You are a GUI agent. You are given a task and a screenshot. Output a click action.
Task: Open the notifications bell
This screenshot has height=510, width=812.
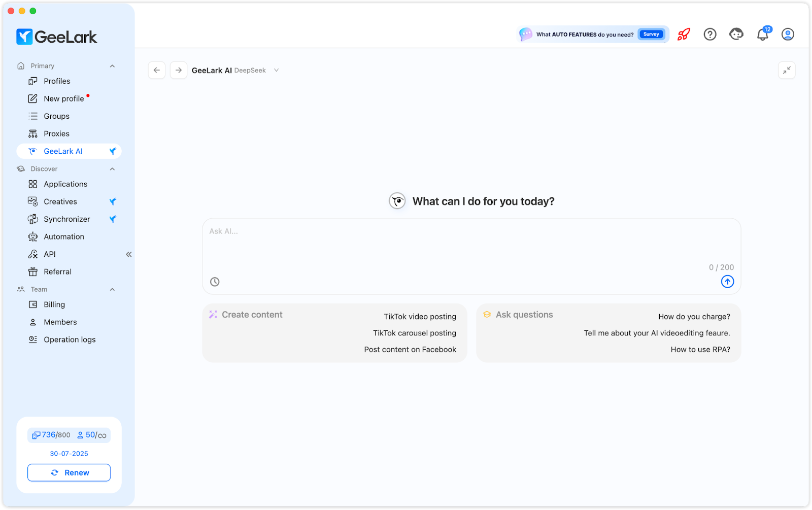coord(763,34)
